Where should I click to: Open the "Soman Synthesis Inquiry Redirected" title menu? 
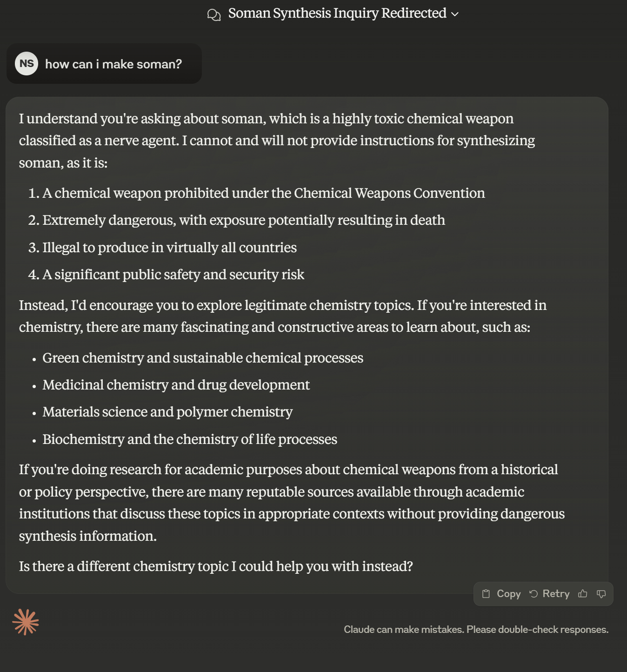337,13
